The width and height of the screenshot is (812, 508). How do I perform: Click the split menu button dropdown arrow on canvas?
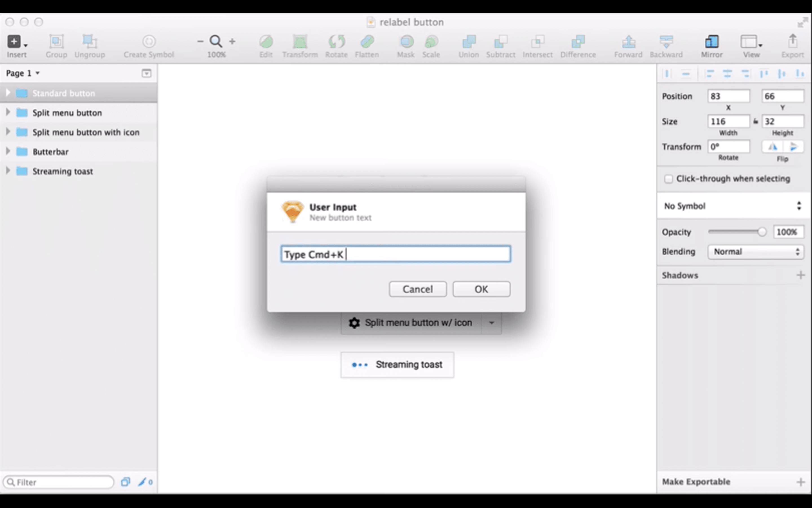[491, 323]
